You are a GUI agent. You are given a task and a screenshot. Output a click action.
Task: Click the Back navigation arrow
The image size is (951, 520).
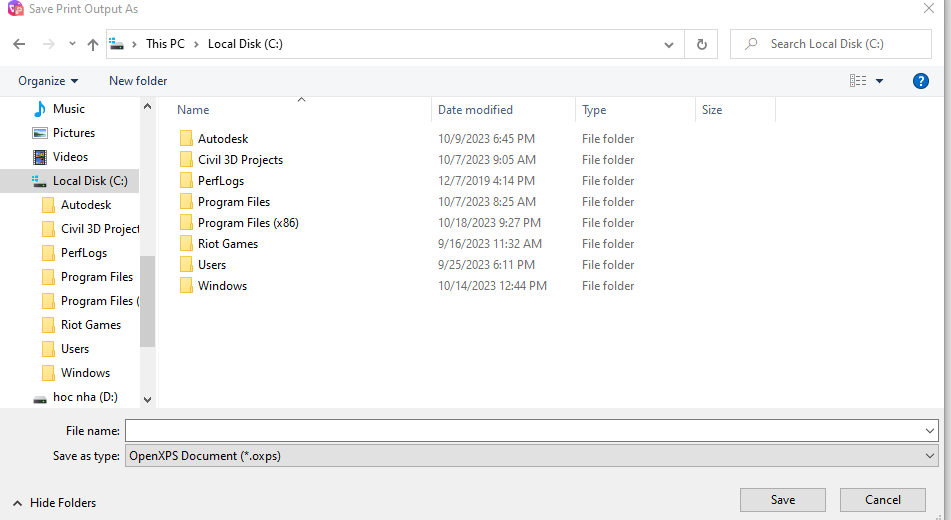click(x=19, y=44)
